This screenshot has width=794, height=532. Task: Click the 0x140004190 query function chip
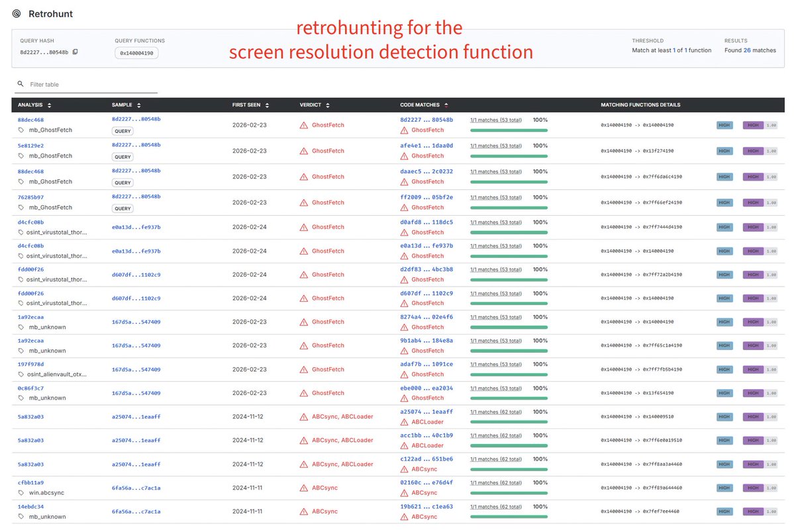(136, 53)
